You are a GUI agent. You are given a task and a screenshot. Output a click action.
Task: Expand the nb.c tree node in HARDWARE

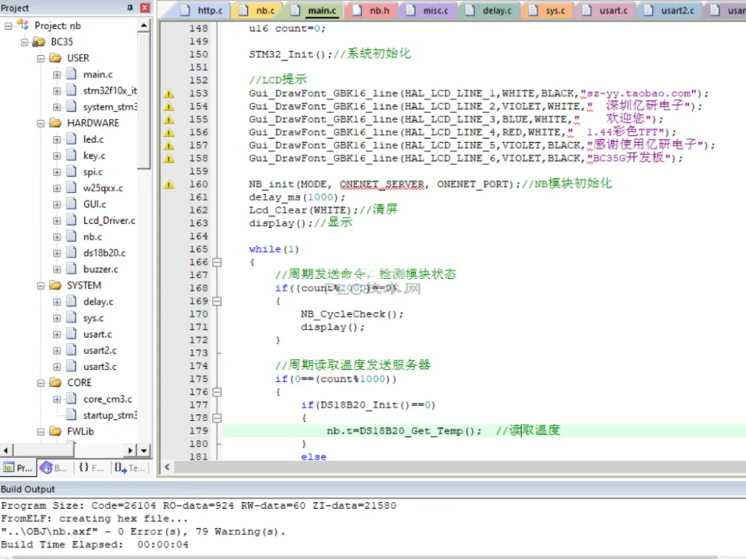57,237
